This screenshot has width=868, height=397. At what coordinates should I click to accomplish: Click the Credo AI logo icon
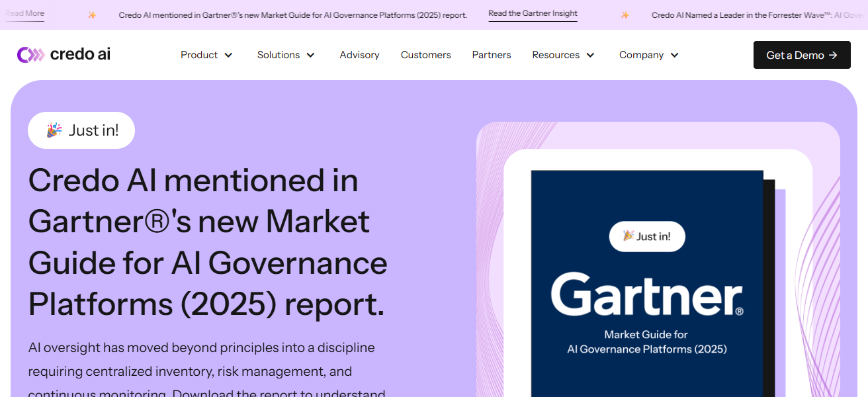click(x=30, y=55)
